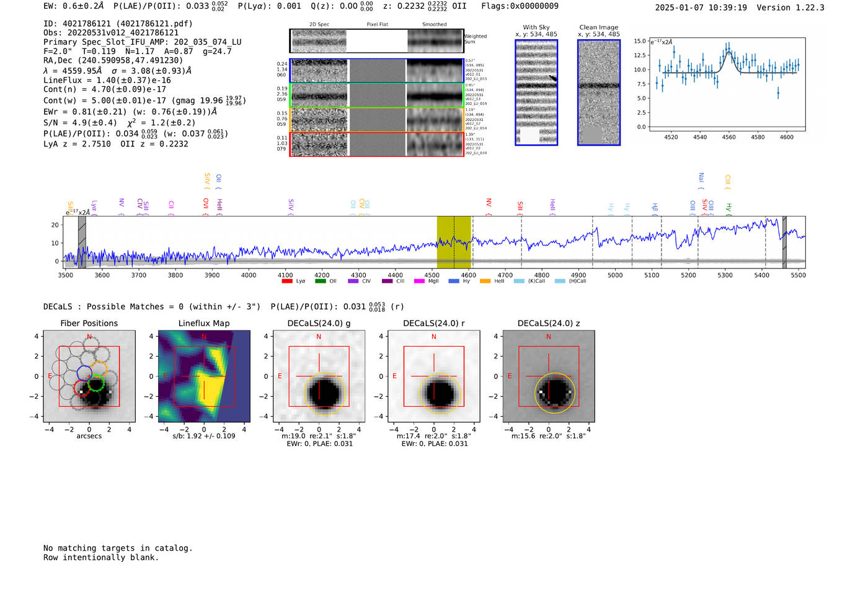Screen dimensions: 868x591
Task: Click the hatched gray region near 3550
Action: [x=82, y=242]
